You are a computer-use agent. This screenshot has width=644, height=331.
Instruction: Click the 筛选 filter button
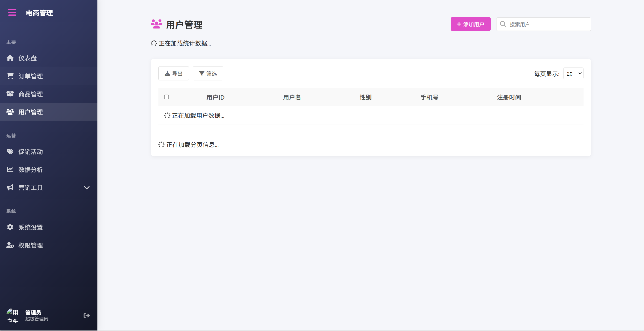(x=208, y=74)
